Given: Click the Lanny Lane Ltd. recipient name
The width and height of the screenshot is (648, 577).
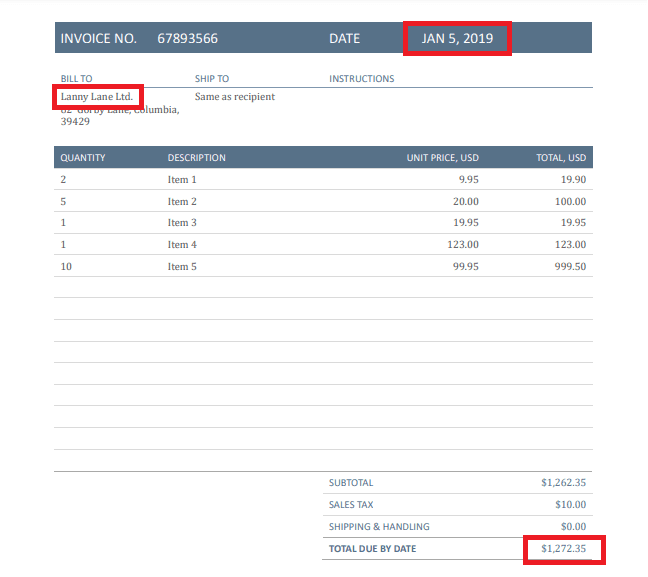Looking at the screenshot, I should [97, 97].
